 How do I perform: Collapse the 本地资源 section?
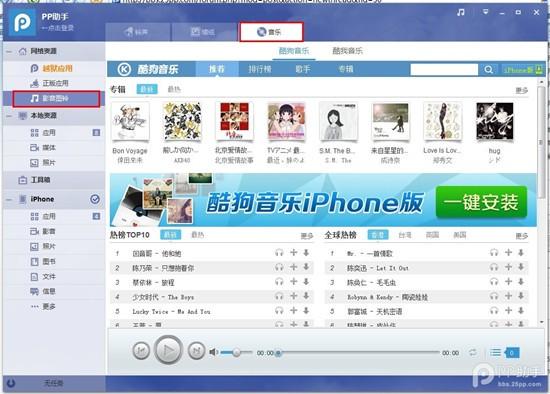click(9, 116)
